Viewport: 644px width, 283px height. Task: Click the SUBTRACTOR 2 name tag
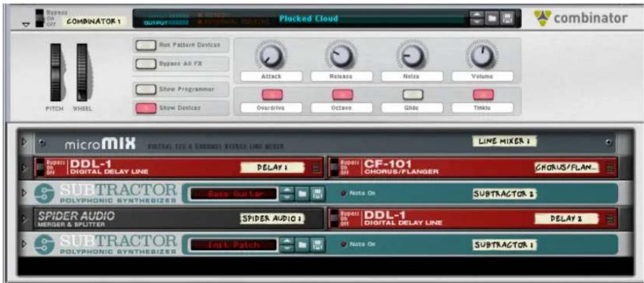click(505, 194)
